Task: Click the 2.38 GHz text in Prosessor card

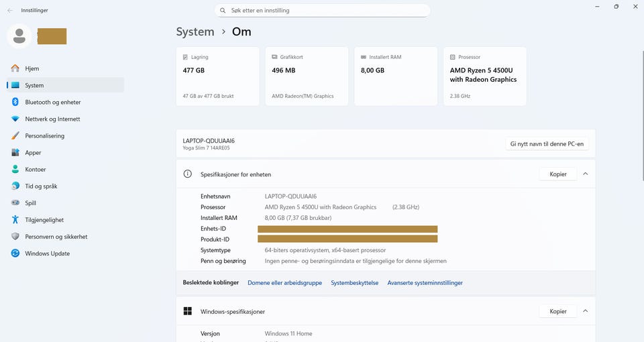Action: [460, 96]
